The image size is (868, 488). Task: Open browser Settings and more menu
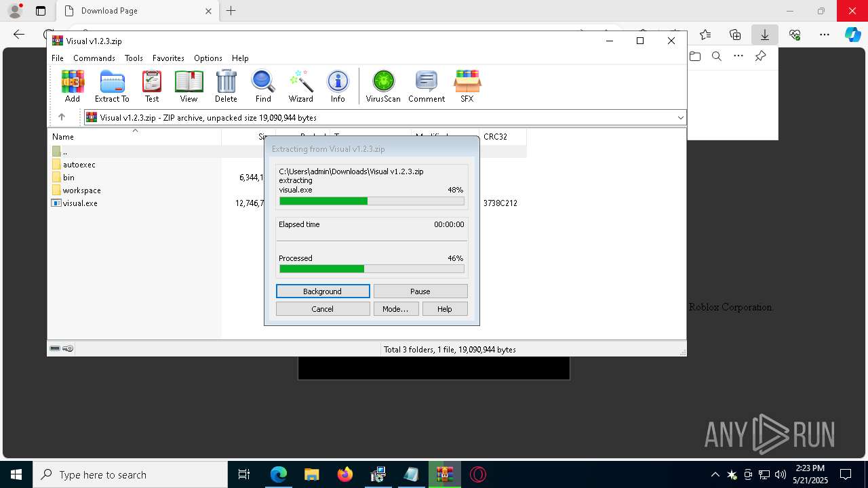825,35
